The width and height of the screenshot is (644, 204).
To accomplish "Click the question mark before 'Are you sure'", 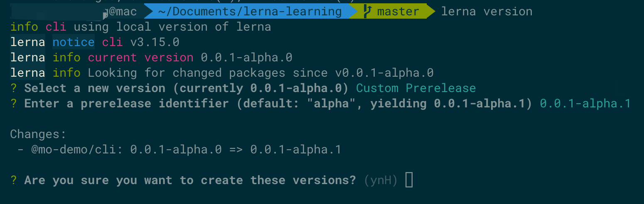I will 14,180.
